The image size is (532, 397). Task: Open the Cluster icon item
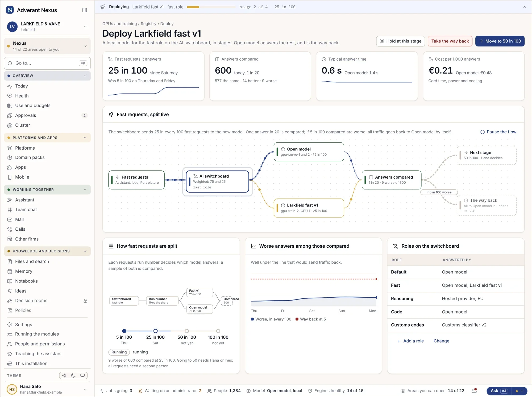pos(10,125)
